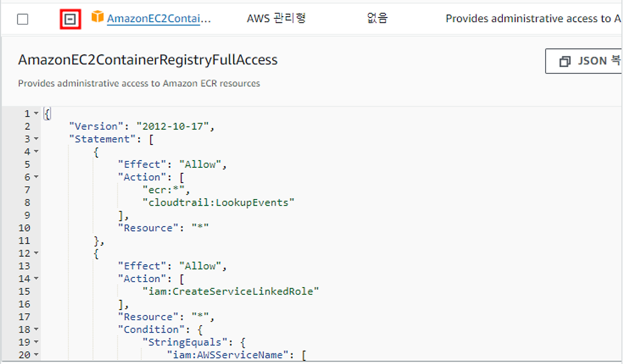
Task: Click the copy icon inside JSON button
Action: 565,61
